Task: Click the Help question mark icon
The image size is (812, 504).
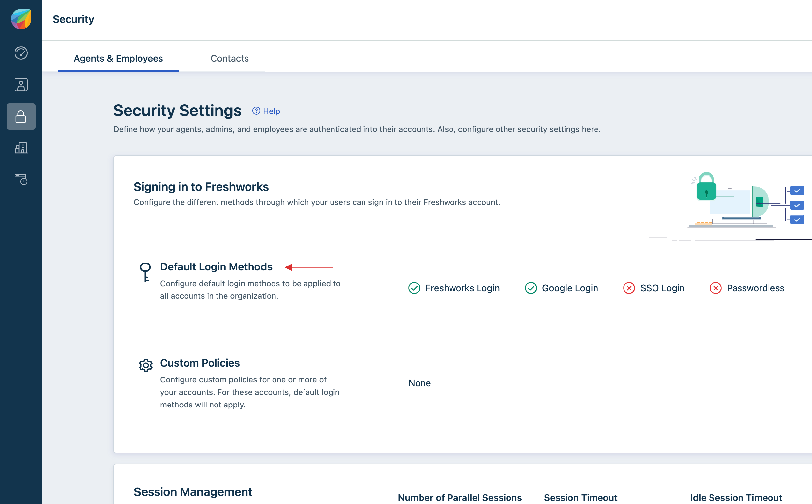Action: [x=256, y=111]
